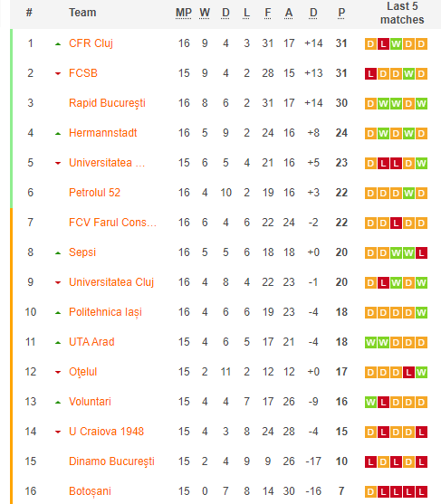This screenshot has height=504, width=441.
Task: Click the green up arrow next to Hermannstadt
Action: [x=58, y=134]
